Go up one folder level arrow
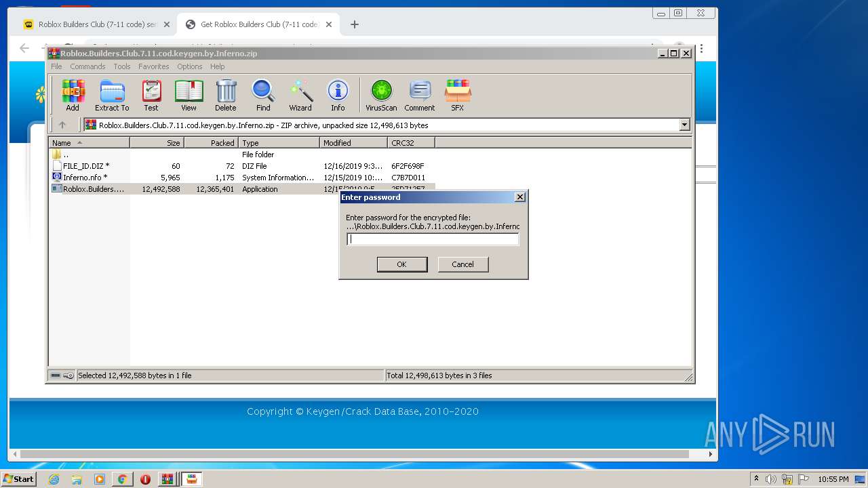 (x=62, y=125)
